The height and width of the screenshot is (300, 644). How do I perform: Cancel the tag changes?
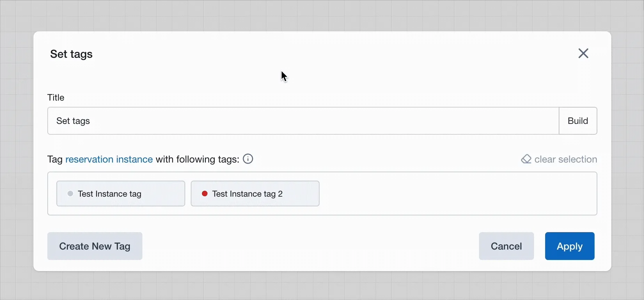pyautogui.click(x=506, y=246)
